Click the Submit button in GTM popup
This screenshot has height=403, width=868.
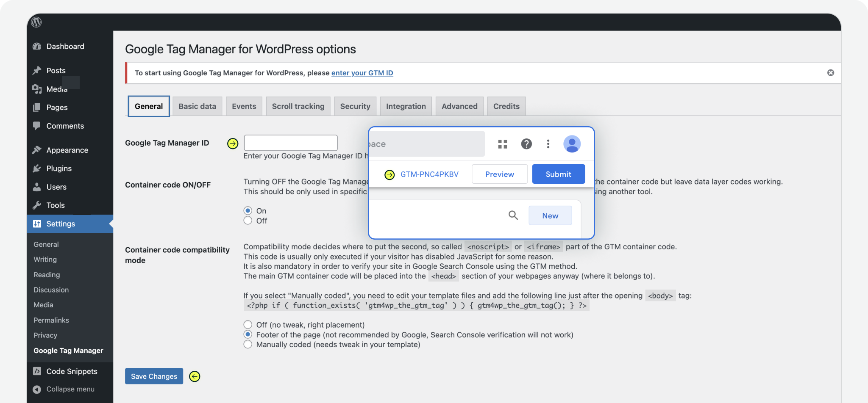coord(559,174)
